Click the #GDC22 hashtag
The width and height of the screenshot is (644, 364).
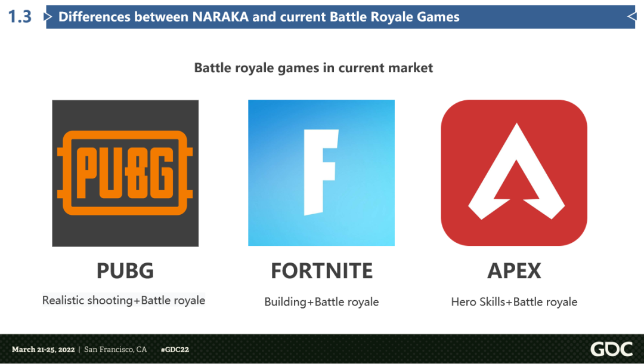[x=175, y=350]
